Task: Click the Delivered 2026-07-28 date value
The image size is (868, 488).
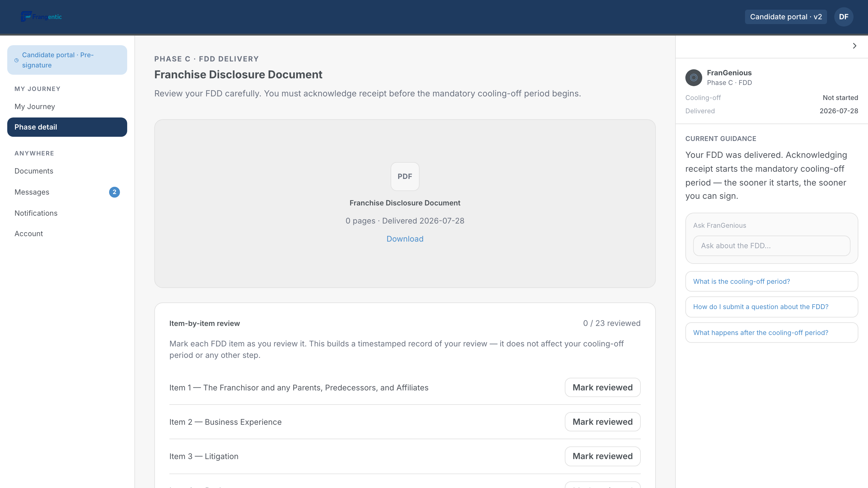Action: (x=839, y=111)
